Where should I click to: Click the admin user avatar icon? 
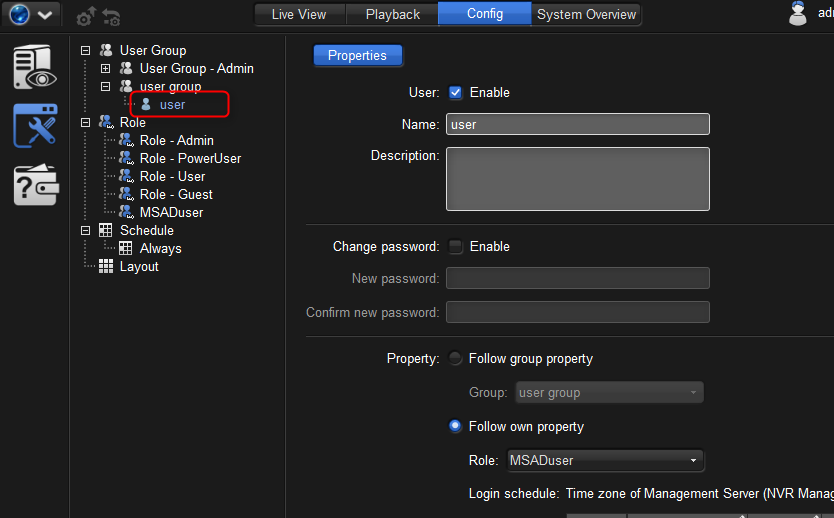click(x=797, y=14)
